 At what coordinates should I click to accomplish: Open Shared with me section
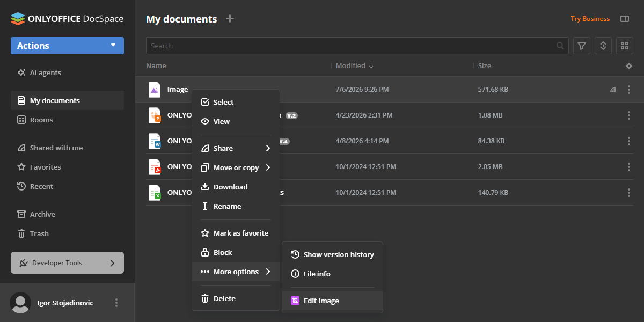(x=67, y=148)
